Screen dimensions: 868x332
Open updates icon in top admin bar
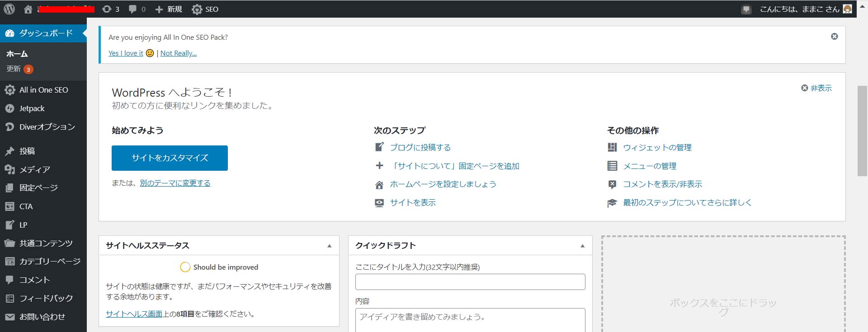(x=110, y=9)
